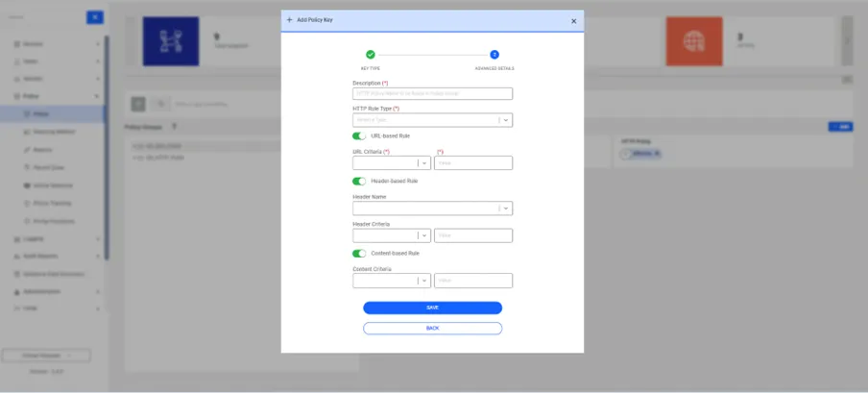Click the plus icon beside Add Policy Key
This screenshot has height=393, width=868.
click(289, 20)
